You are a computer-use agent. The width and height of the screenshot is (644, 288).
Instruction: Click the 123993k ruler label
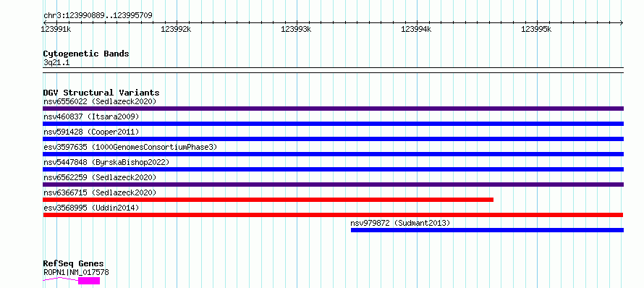297,29
